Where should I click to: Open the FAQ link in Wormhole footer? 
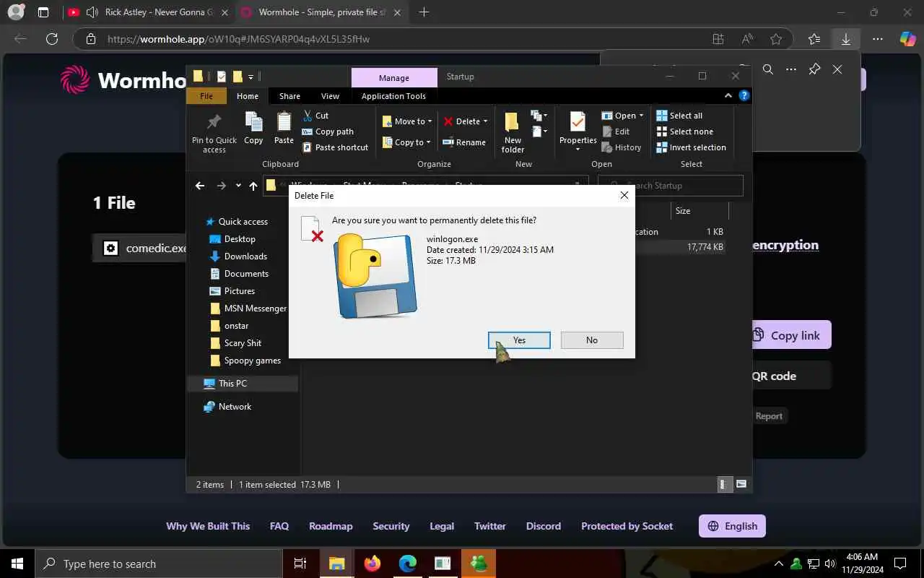(279, 526)
